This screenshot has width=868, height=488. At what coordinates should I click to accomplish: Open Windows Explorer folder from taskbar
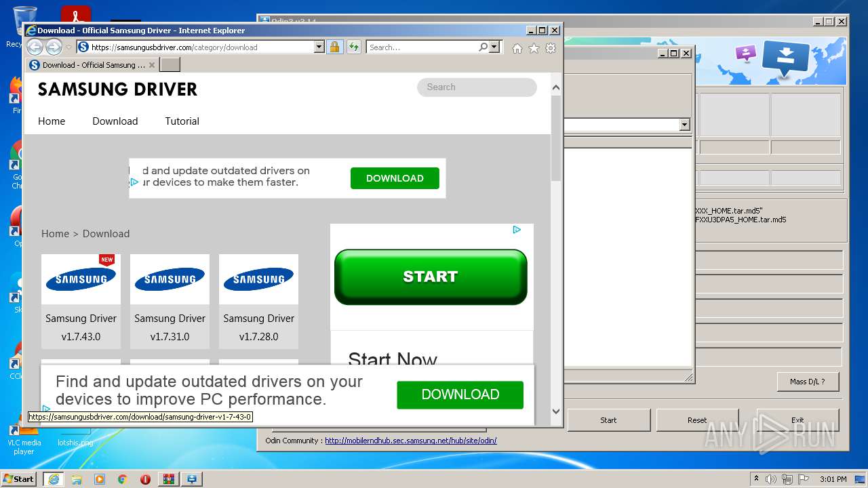77,479
